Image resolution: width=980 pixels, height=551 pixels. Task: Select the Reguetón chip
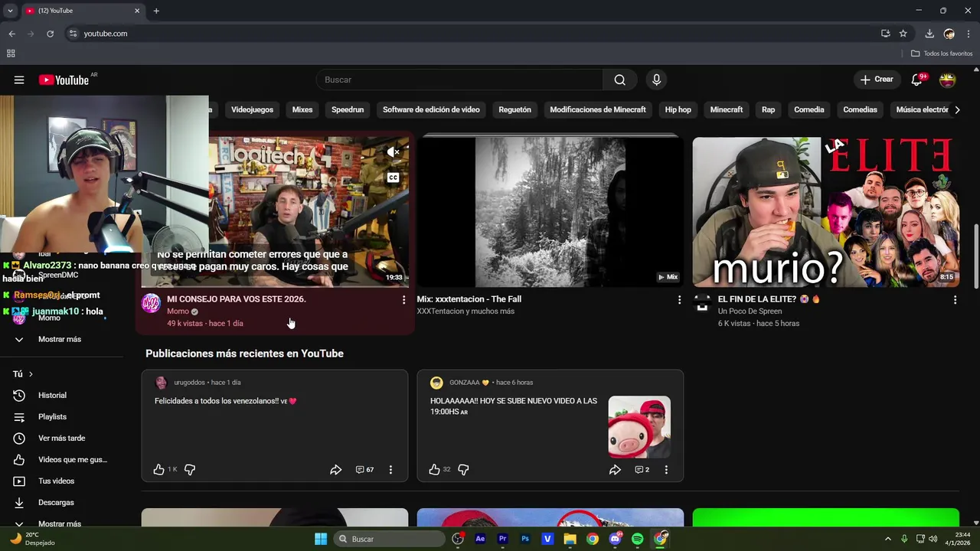click(x=514, y=109)
